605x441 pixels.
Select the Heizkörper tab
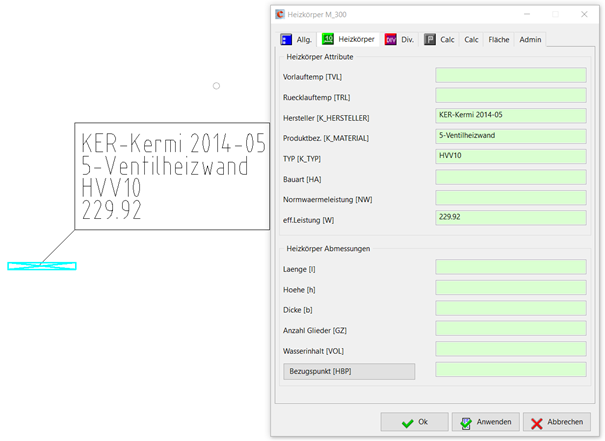348,39
